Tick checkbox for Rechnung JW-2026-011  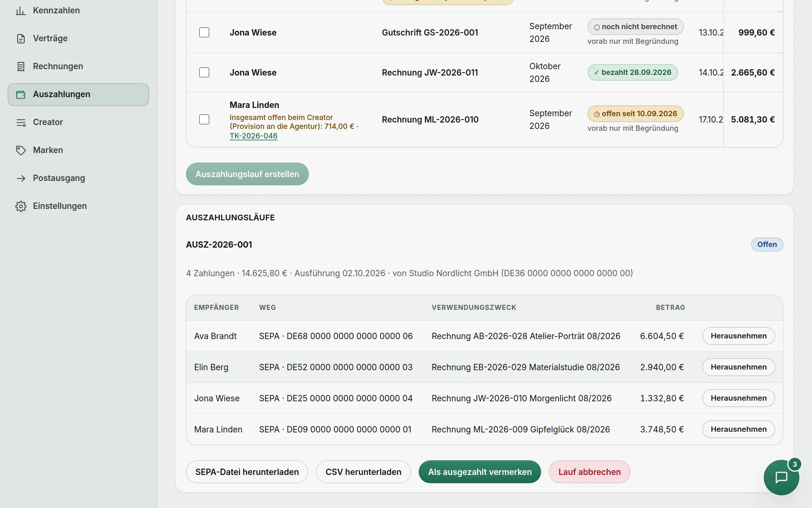coord(204,73)
